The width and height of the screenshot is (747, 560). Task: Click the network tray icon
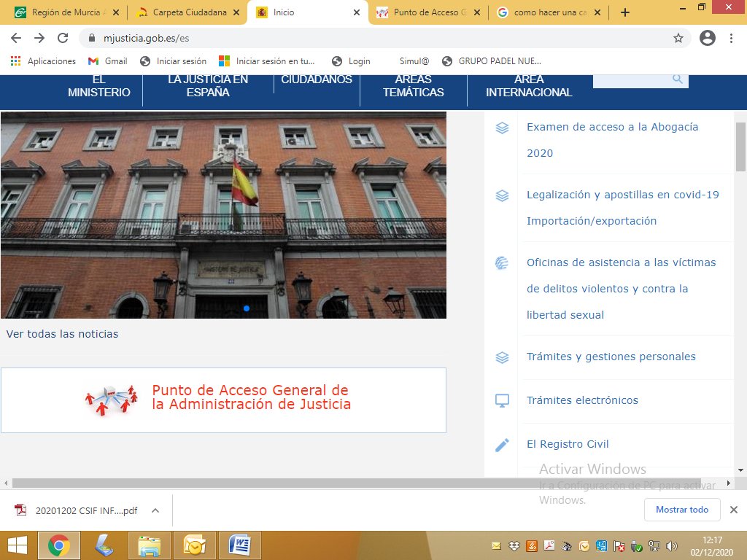point(654,546)
